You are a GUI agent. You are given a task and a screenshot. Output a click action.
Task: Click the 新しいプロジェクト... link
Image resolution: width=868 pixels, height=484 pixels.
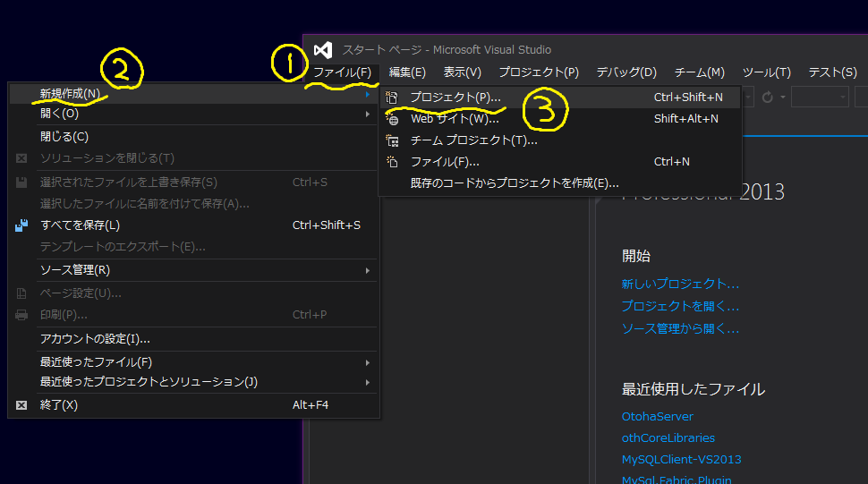[x=680, y=284]
